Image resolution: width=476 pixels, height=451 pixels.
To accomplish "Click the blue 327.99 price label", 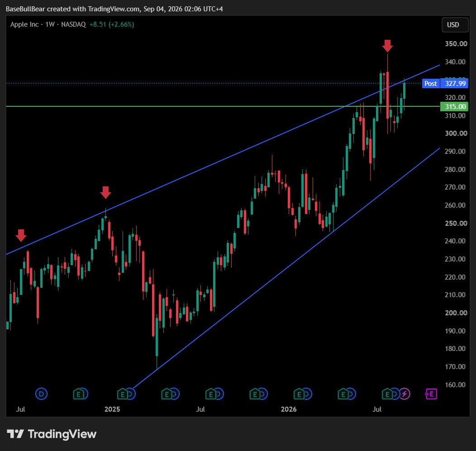I will [455, 84].
